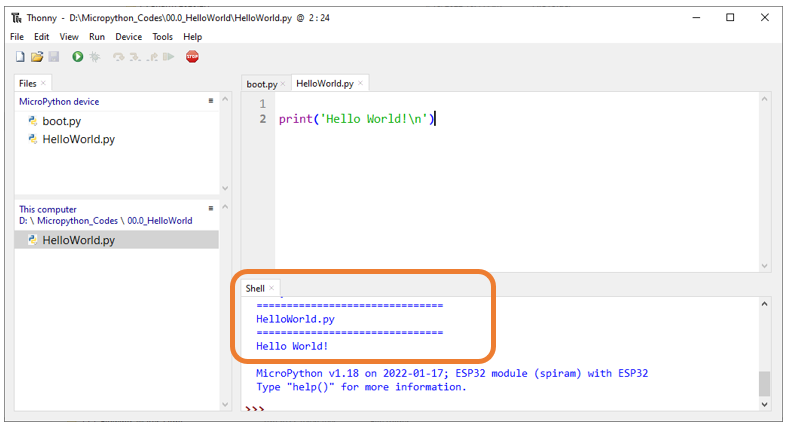Click the Step into toolbar icon
The width and height of the screenshot is (790, 429).
pos(135,57)
